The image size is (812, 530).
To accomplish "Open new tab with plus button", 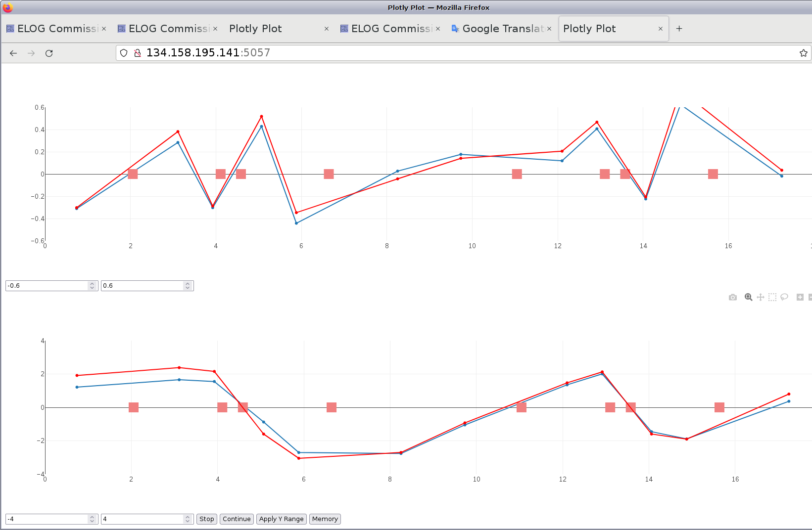I will 679,29.
